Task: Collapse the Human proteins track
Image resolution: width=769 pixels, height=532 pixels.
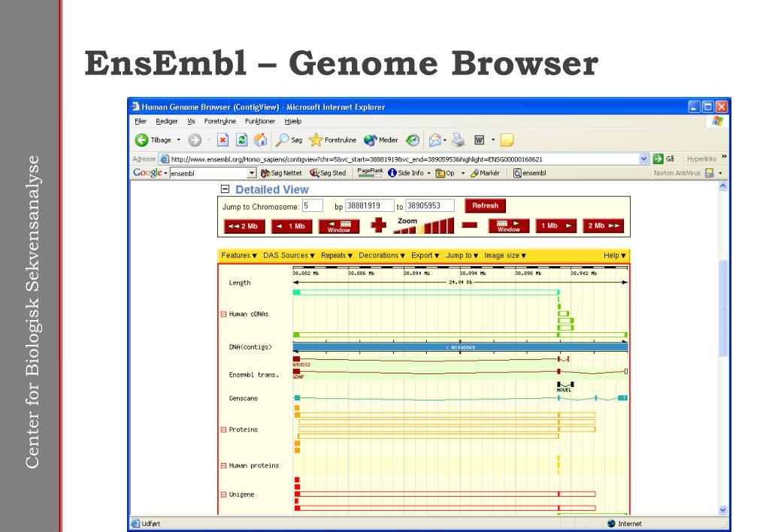Action: (224, 465)
